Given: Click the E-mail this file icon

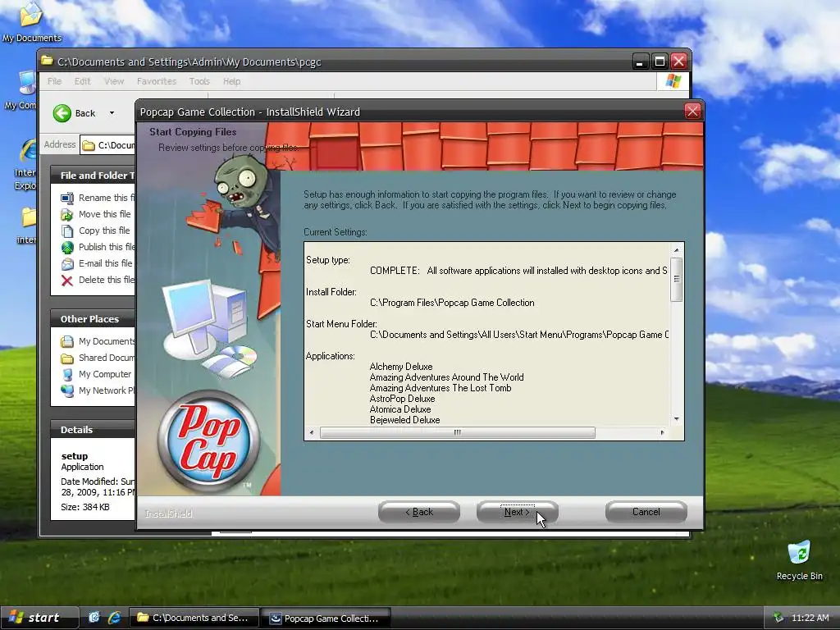Looking at the screenshot, I should [67, 263].
